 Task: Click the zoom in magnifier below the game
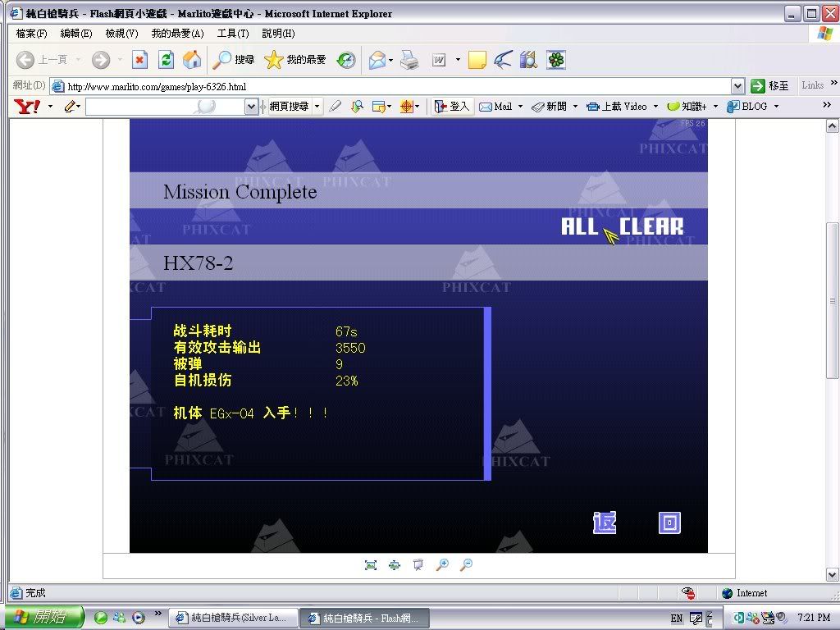point(442,565)
